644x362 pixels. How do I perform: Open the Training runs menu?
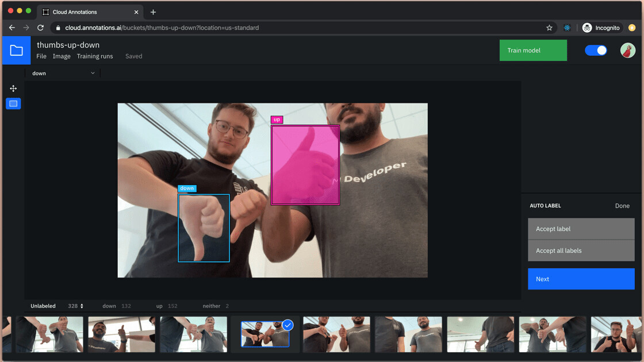coord(95,56)
